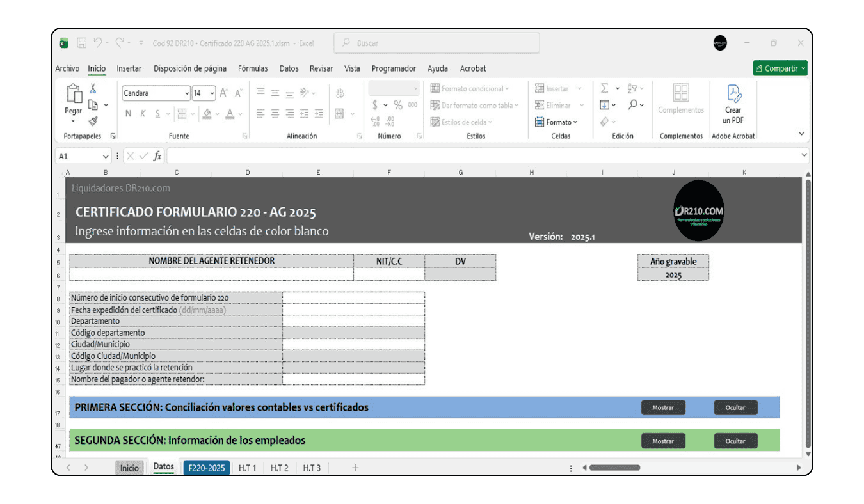Pick a font color from the A swatch

click(x=228, y=114)
